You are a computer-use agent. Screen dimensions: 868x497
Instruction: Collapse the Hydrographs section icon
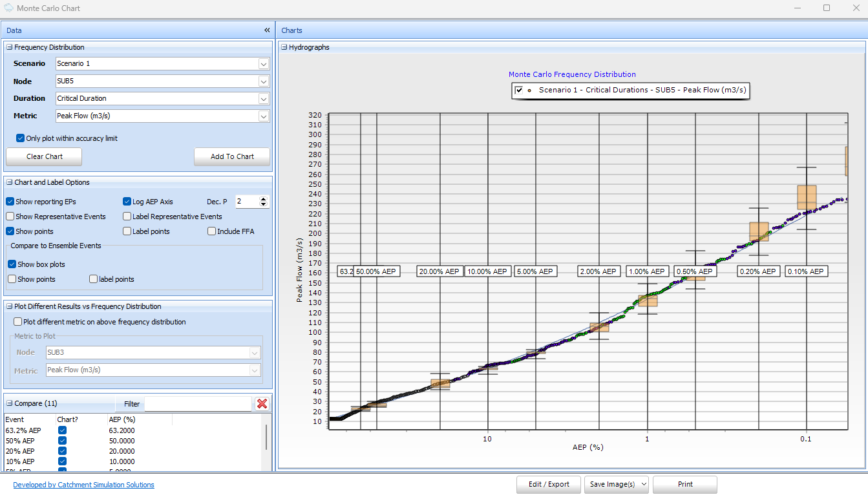(x=284, y=47)
